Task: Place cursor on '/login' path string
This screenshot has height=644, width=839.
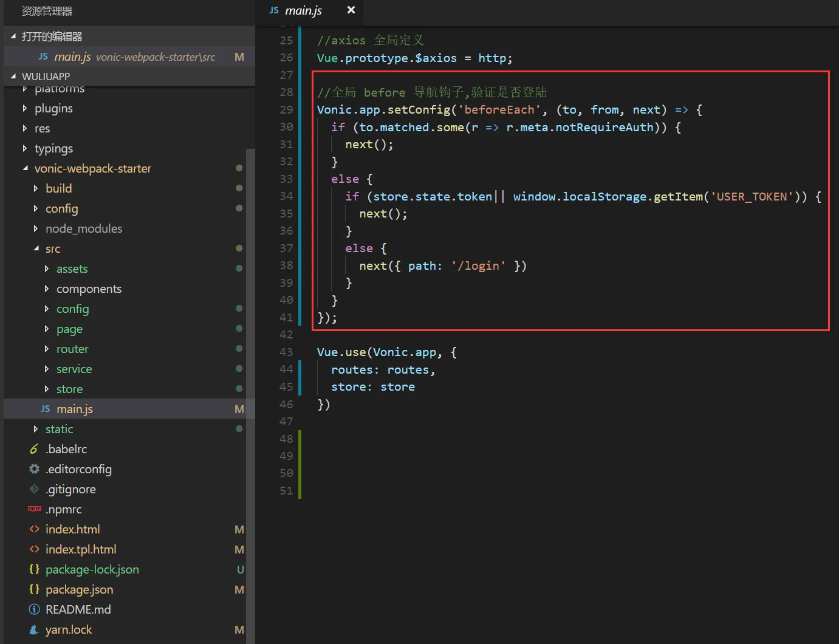Action: [478, 265]
